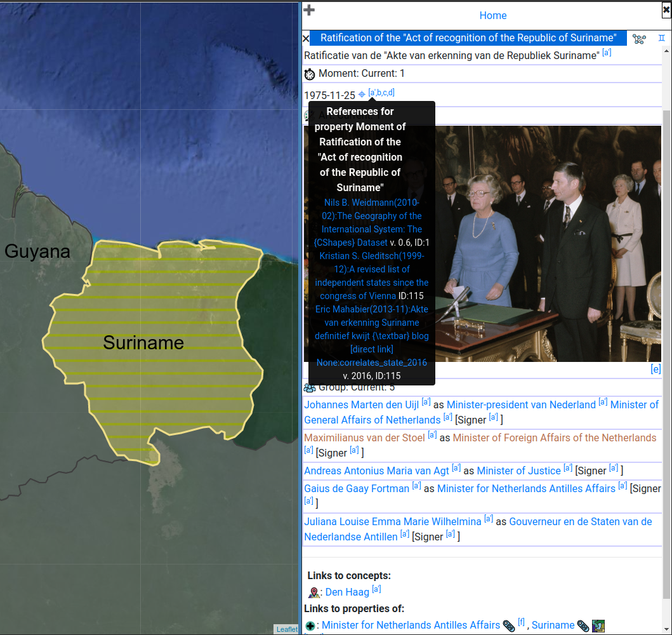Open the Den Haag concept link
672x635 pixels.
click(346, 592)
